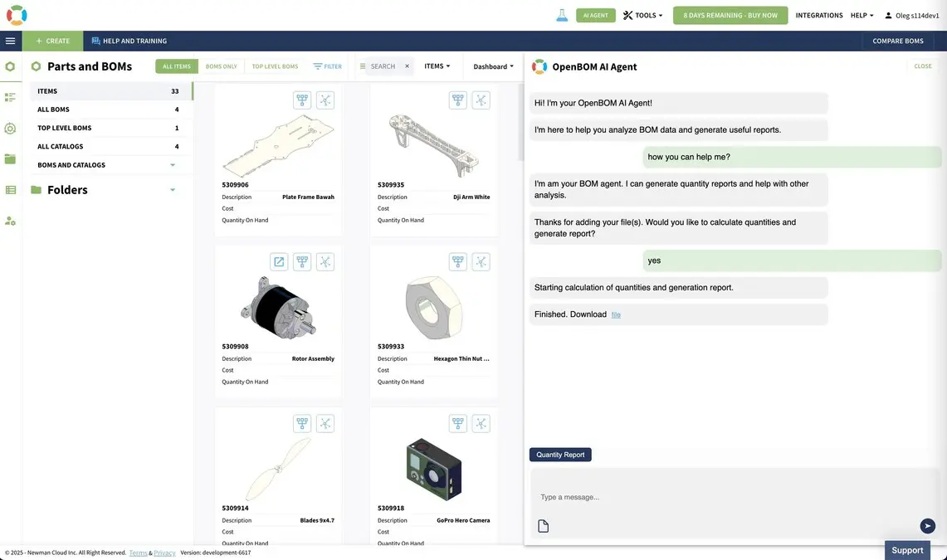The height and width of the screenshot is (560, 947).
Task: Open the Items dropdown menu
Action: pos(437,66)
